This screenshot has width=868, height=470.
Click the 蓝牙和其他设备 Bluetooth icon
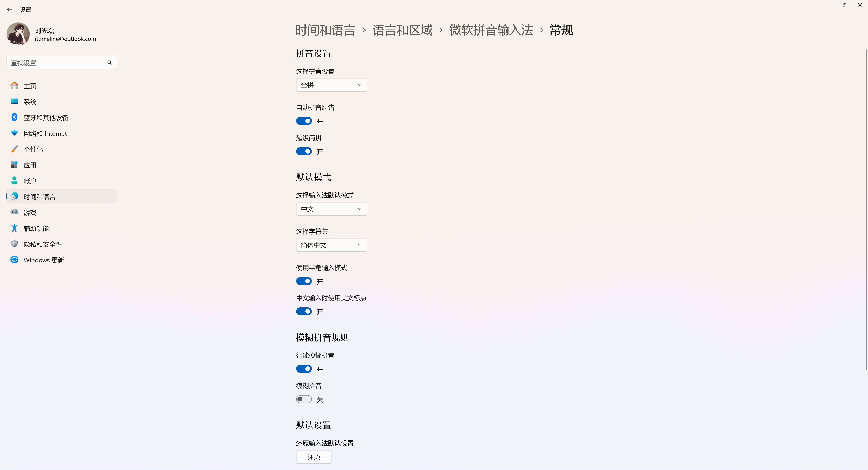click(14, 118)
